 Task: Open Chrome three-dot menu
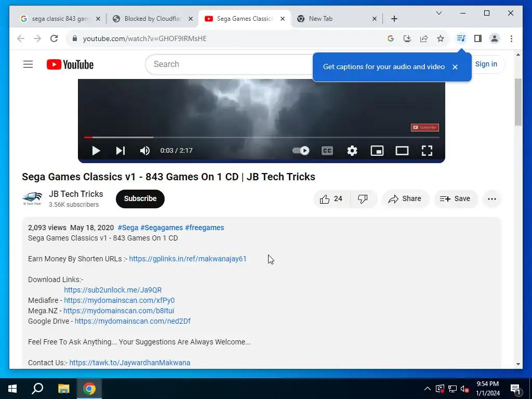pyautogui.click(x=511, y=38)
